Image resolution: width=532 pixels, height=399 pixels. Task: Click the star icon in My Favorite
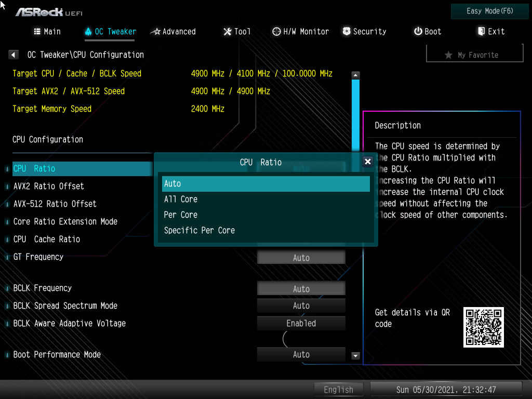(x=448, y=55)
